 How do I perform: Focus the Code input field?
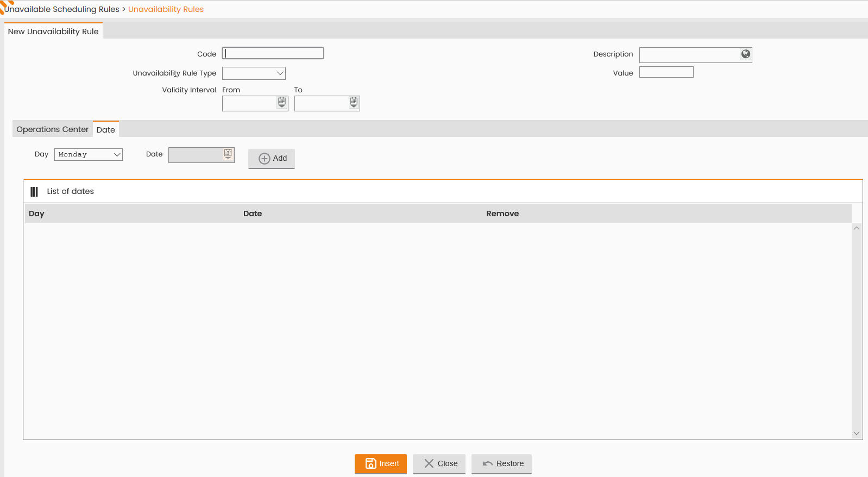coord(273,53)
